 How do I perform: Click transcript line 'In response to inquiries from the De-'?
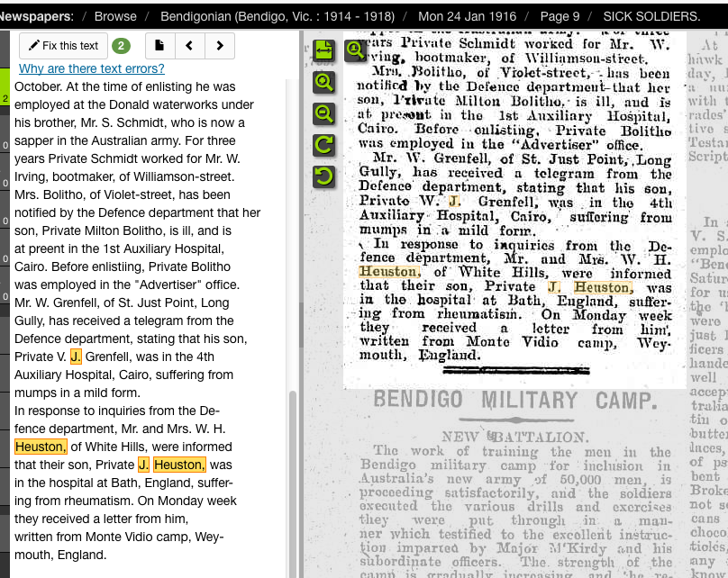[x=117, y=411]
